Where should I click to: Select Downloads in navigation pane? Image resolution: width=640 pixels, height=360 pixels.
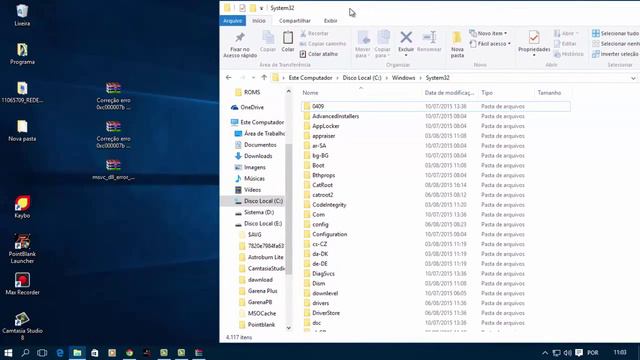253,156
